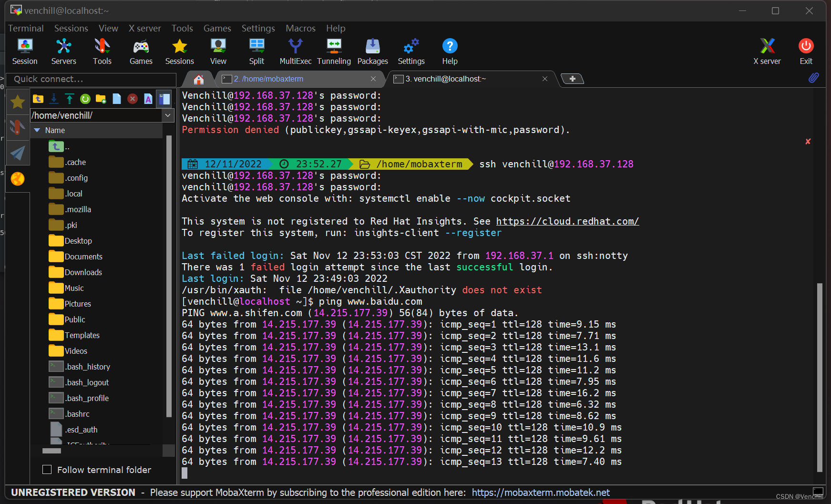Open the Packages icon

(373, 51)
